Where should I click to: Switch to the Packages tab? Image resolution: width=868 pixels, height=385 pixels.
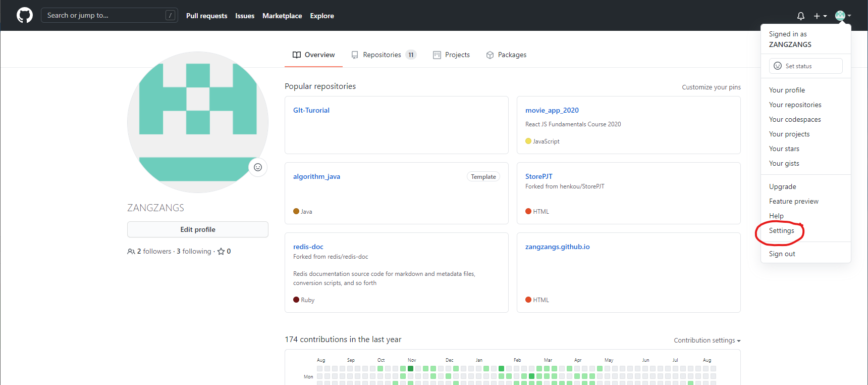coord(506,55)
